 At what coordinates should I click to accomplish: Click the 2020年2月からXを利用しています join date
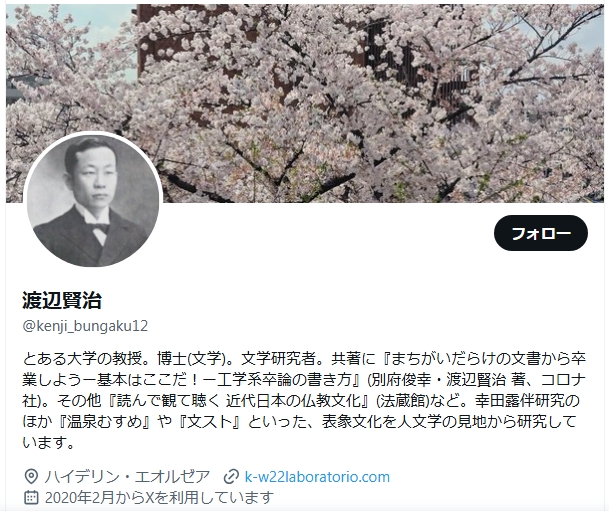[x=159, y=497]
